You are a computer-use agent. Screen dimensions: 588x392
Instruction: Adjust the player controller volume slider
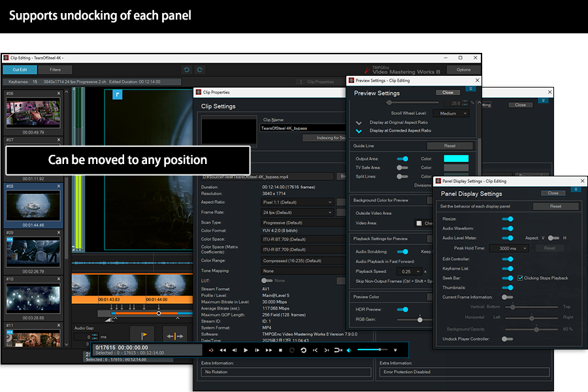[372, 350]
